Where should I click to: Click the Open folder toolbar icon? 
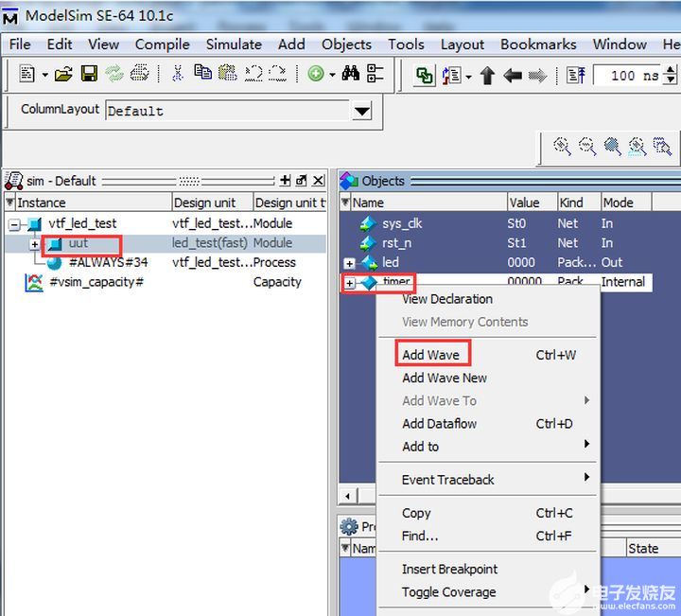[x=63, y=74]
